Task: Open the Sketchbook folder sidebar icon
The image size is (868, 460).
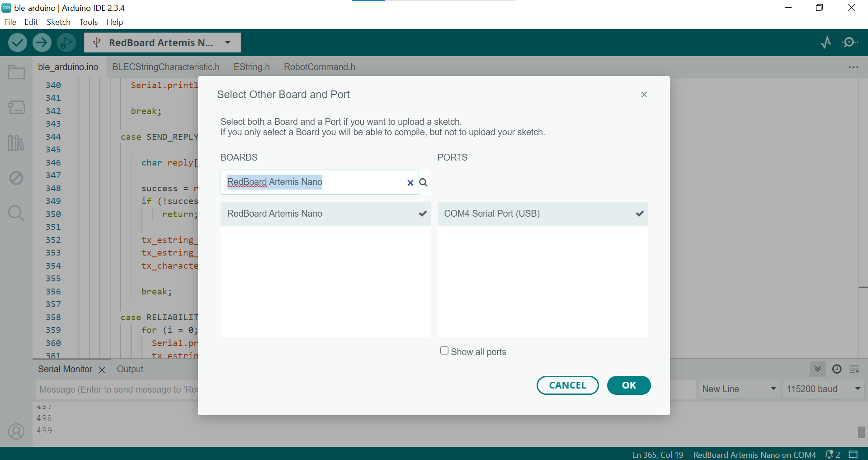Action: click(x=16, y=72)
